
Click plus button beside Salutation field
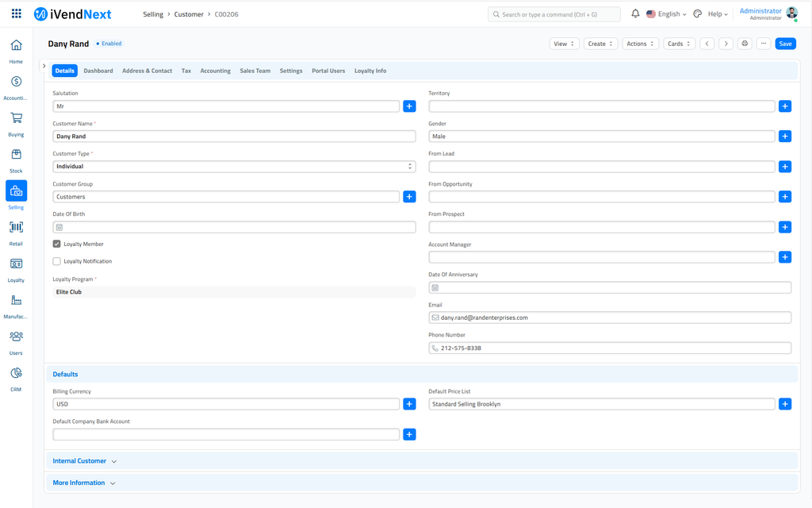coord(409,106)
